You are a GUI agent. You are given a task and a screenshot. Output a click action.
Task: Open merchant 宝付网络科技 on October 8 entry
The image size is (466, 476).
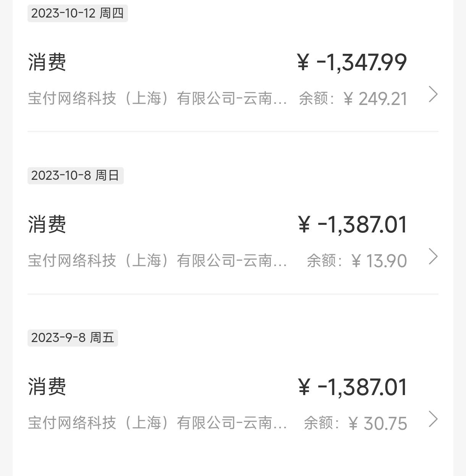157,261
